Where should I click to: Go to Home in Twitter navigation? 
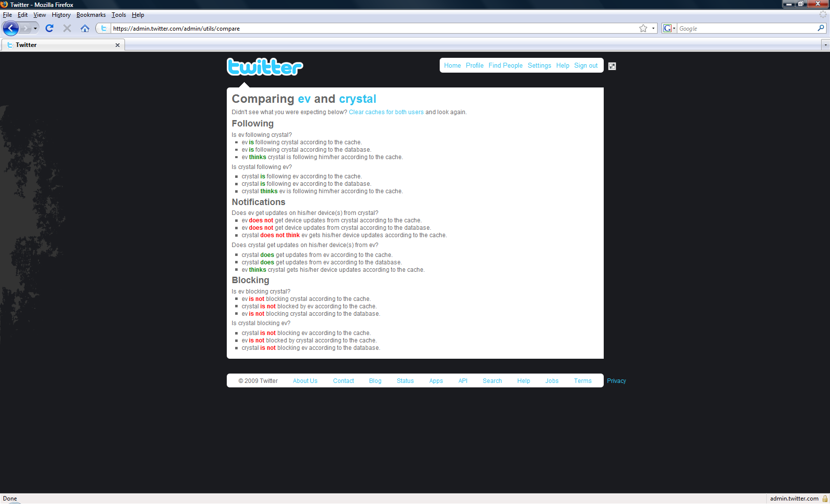(x=452, y=66)
